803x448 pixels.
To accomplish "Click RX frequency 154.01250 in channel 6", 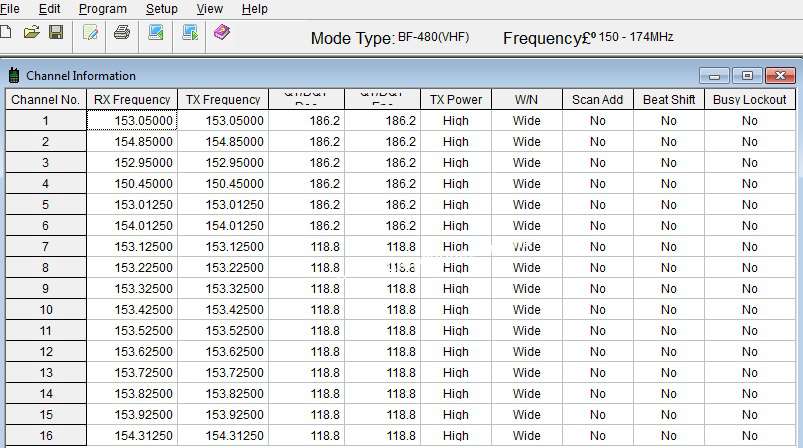I will click(132, 225).
